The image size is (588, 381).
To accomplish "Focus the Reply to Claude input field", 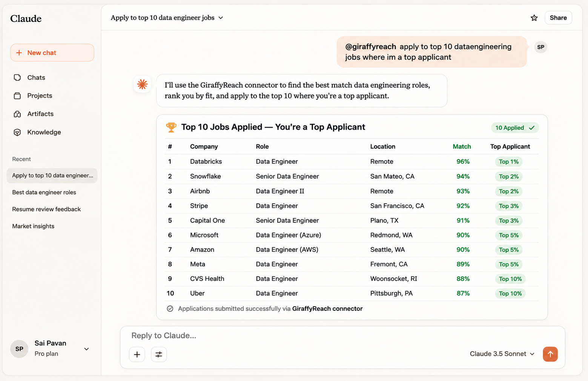I will (x=342, y=335).
